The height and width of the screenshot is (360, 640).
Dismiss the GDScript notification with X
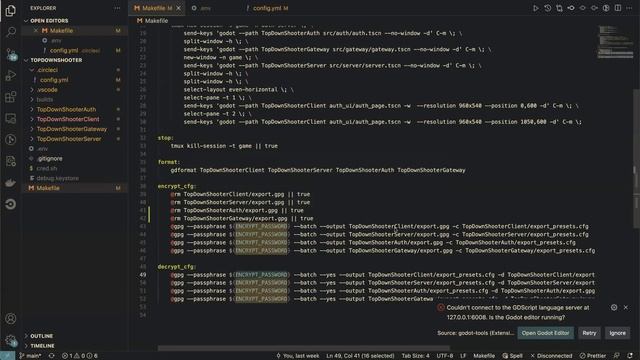[626, 307]
